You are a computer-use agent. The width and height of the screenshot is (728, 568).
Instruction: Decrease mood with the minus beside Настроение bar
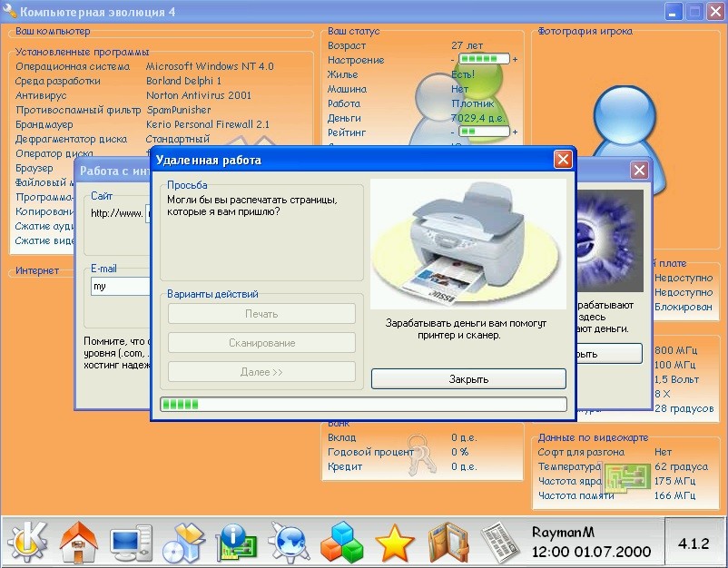pos(453,59)
